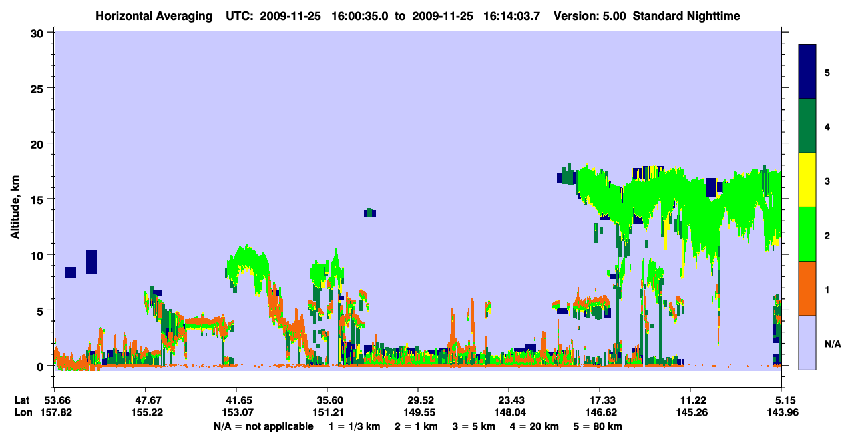Click the yellow color bar segment labeled 3
Image resolution: width=868 pixels, height=445 pixels.
tap(807, 180)
